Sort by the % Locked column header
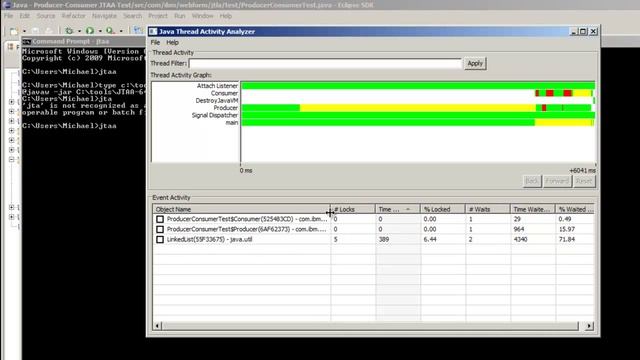 [442, 209]
